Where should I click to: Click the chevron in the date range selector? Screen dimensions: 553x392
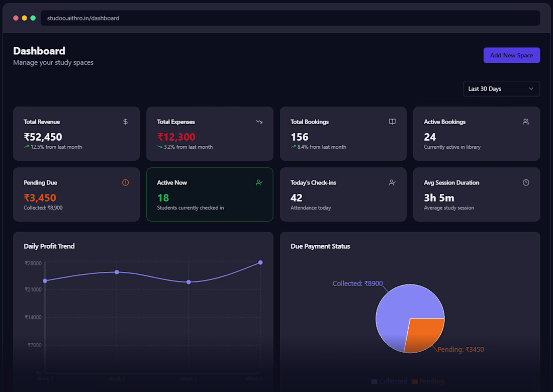pos(531,89)
